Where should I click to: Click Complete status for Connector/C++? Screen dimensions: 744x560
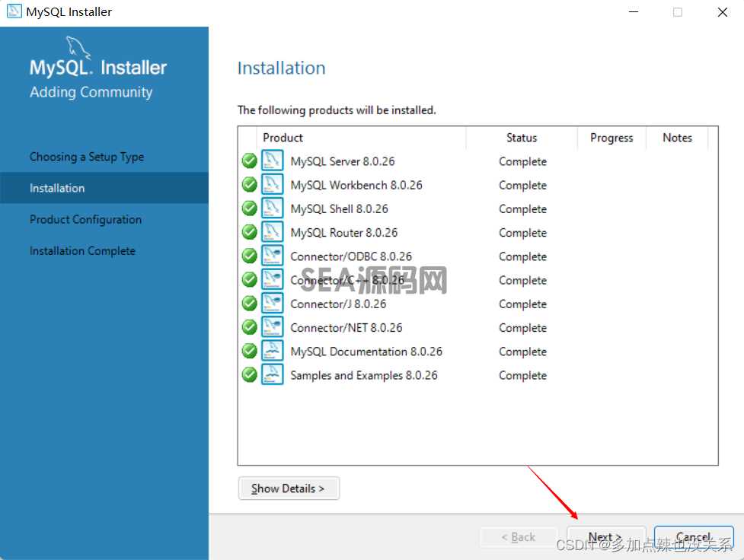click(x=522, y=280)
